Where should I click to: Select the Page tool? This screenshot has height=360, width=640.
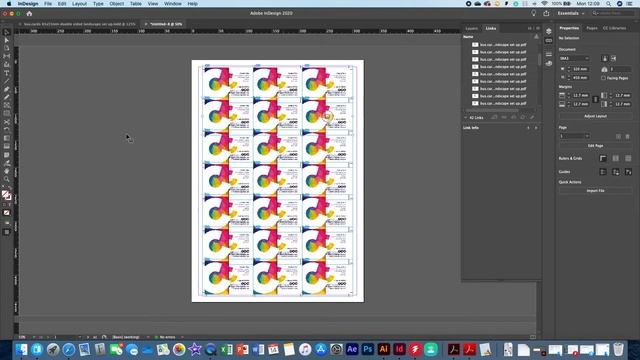coord(7,48)
